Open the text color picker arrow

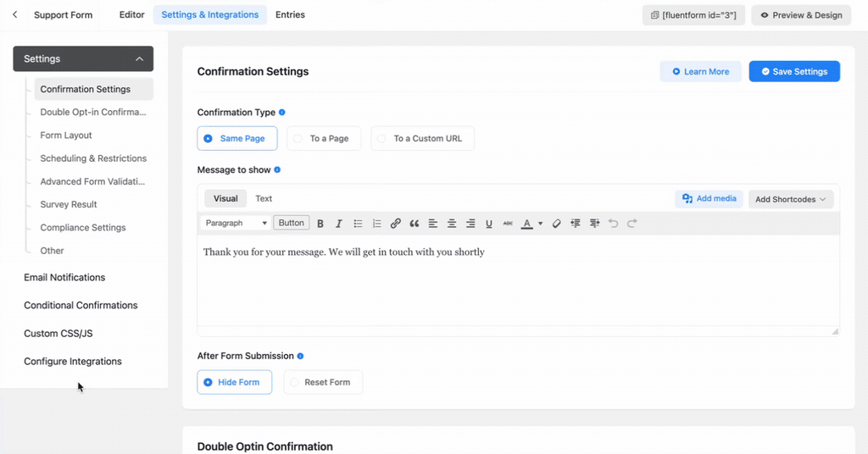click(x=540, y=224)
